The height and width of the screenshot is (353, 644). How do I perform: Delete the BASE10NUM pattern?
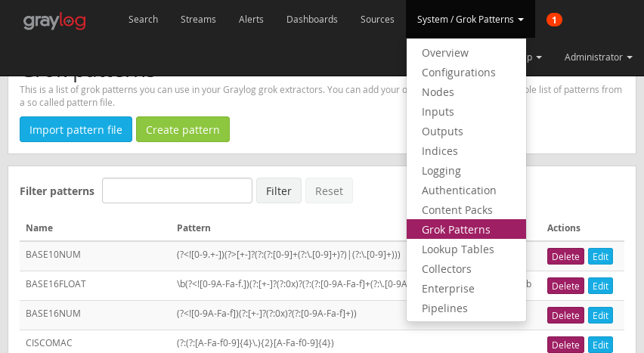(x=565, y=256)
